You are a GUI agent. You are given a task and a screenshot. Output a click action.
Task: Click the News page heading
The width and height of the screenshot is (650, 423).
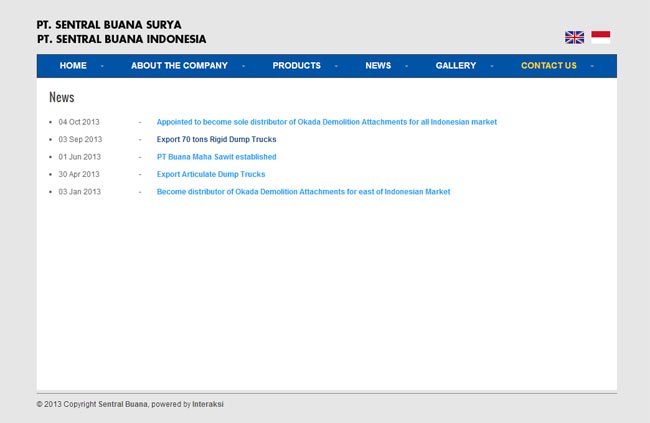[62, 97]
